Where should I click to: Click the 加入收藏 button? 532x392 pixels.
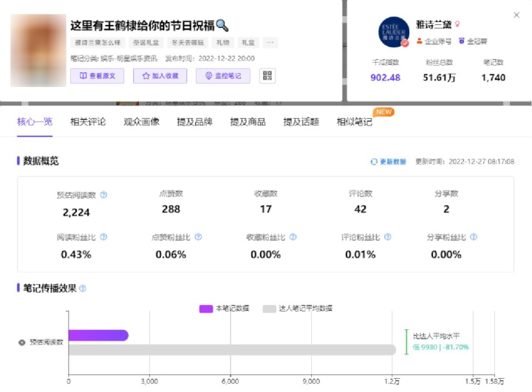160,75
